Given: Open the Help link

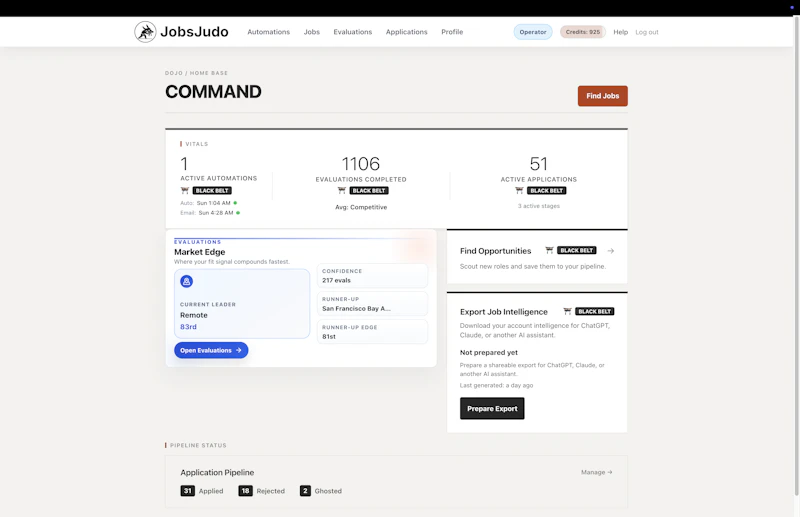Looking at the screenshot, I should coord(620,32).
